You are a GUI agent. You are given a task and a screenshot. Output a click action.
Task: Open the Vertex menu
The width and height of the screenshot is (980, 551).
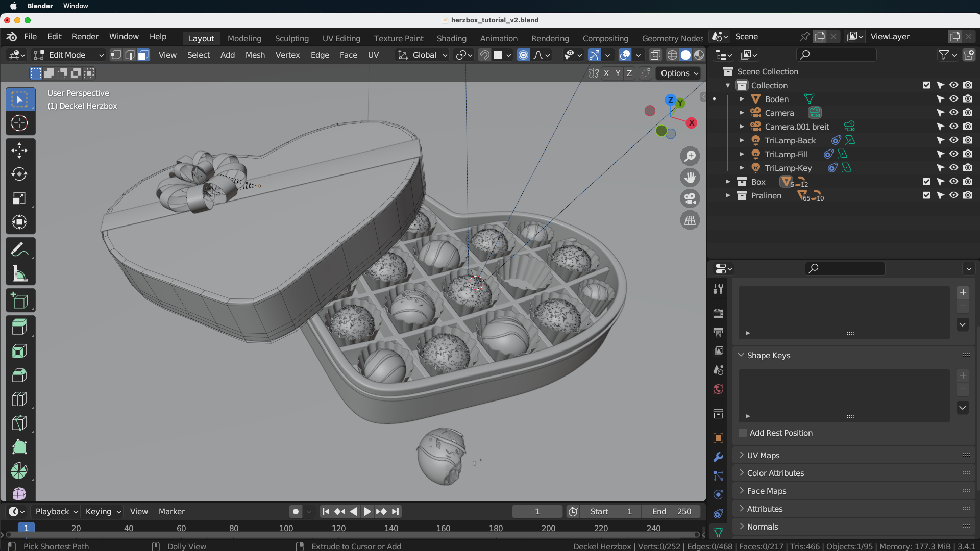(287, 55)
